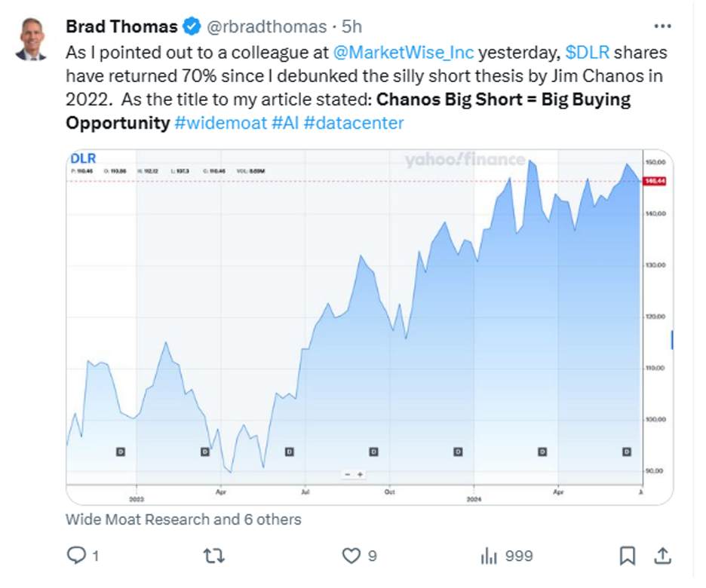Open the DLR Yahoo Finance chart image
This screenshot has width=706, height=588.
(x=369, y=327)
